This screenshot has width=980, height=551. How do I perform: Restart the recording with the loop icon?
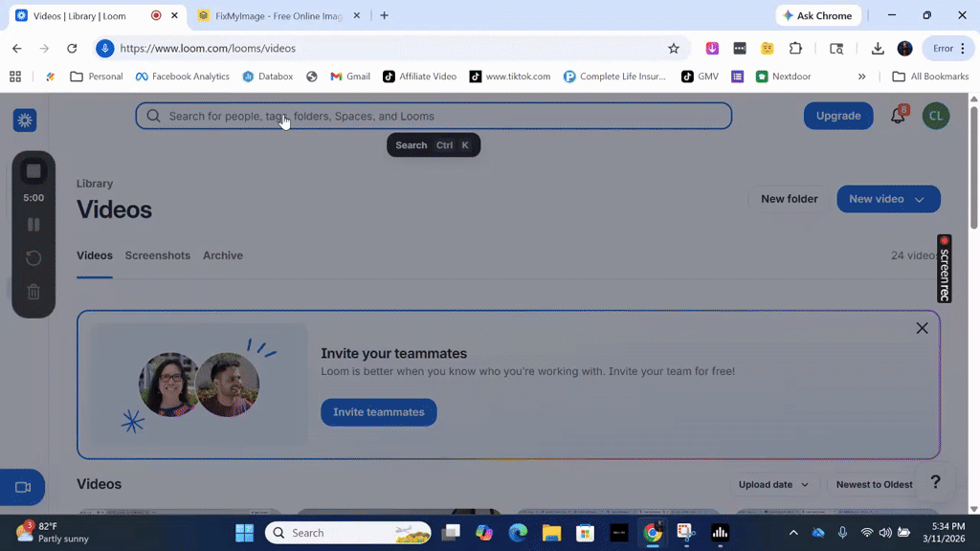click(33, 258)
